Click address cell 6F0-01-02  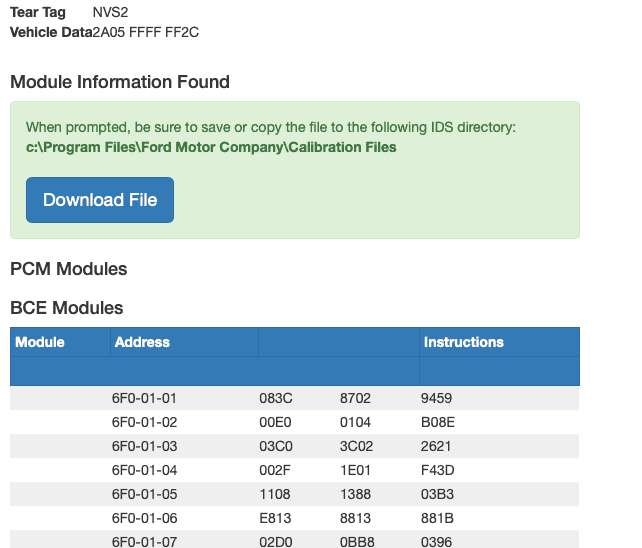(x=144, y=422)
